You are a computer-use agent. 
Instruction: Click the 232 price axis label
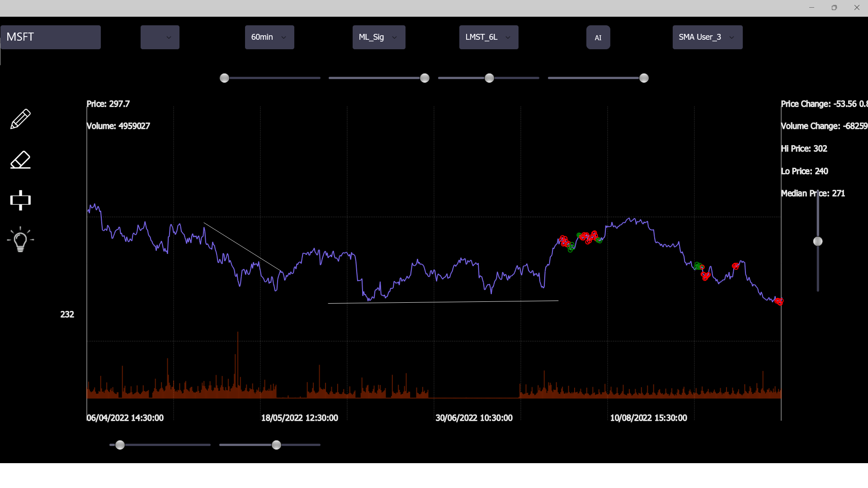pos(67,314)
